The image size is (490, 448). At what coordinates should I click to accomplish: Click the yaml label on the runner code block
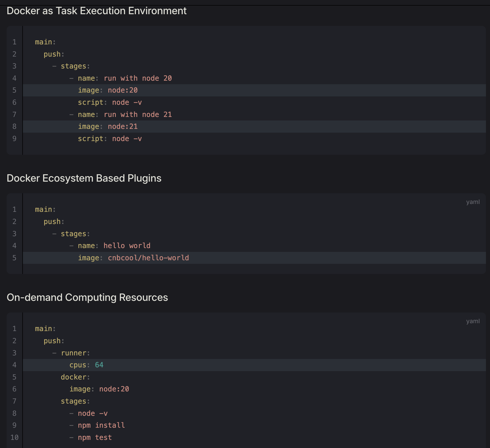[473, 321]
